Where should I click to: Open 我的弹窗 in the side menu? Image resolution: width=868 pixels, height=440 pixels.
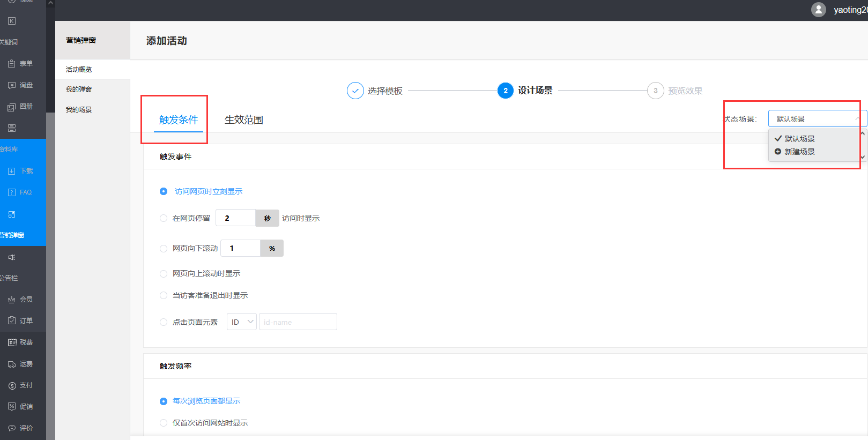point(79,90)
